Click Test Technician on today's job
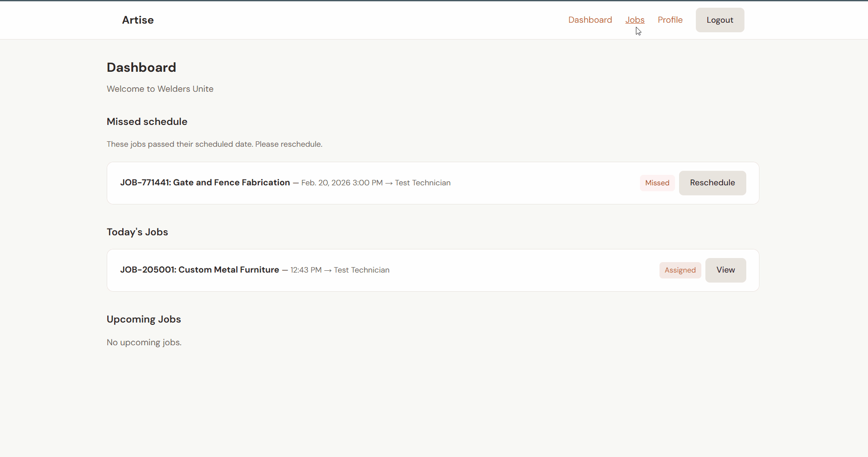The height and width of the screenshot is (457, 868). coord(362,270)
